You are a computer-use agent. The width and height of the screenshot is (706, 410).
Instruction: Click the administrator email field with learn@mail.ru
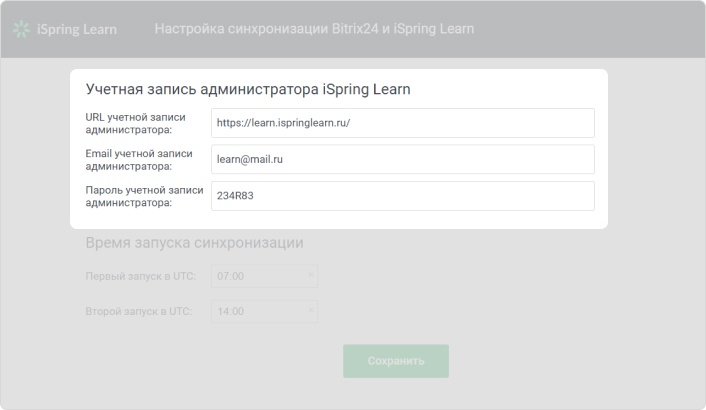[x=403, y=159]
